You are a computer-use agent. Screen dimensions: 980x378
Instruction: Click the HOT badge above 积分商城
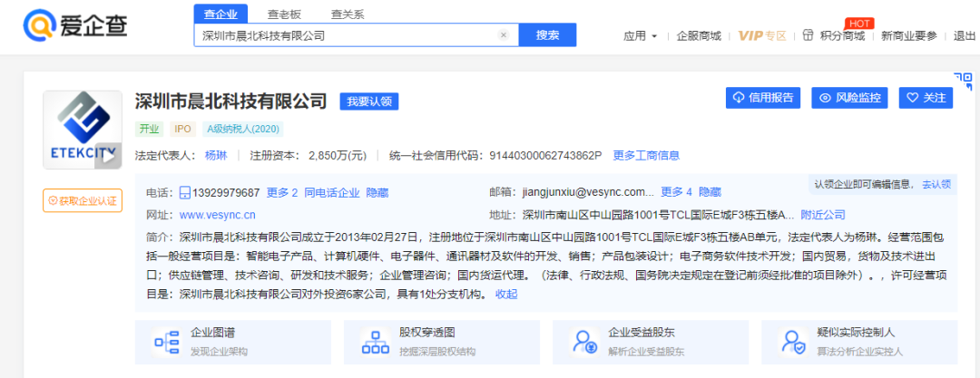858,24
